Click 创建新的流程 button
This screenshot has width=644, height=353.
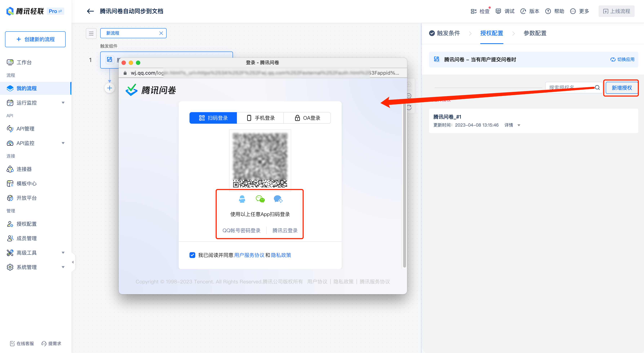(x=35, y=39)
